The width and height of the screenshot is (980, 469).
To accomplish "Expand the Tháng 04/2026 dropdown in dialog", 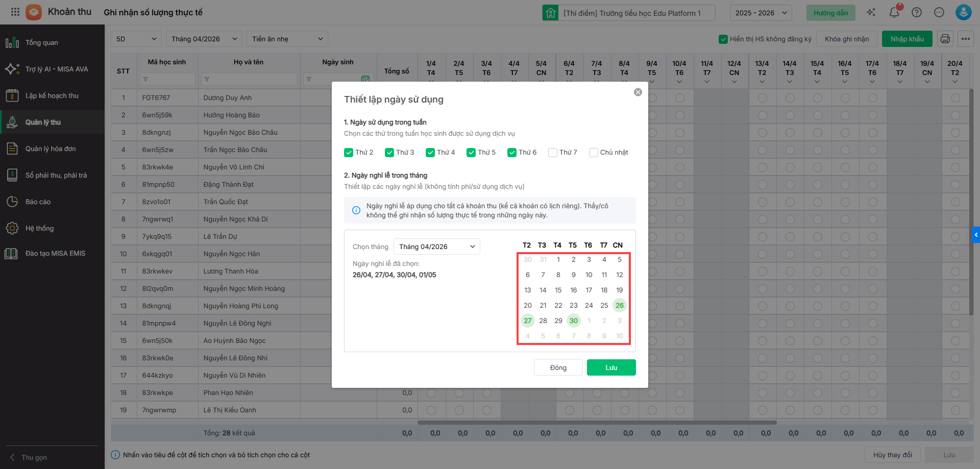I will click(436, 246).
